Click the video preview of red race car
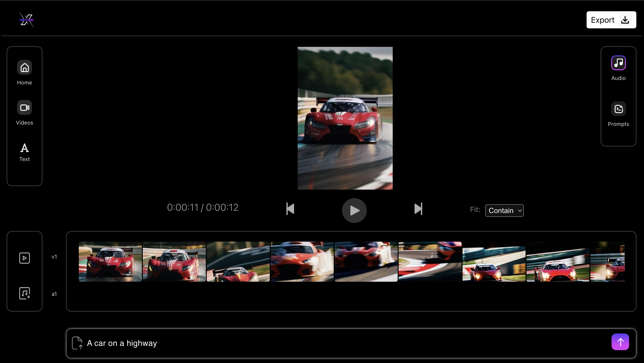Image resolution: width=644 pixels, height=363 pixels. pos(345,118)
